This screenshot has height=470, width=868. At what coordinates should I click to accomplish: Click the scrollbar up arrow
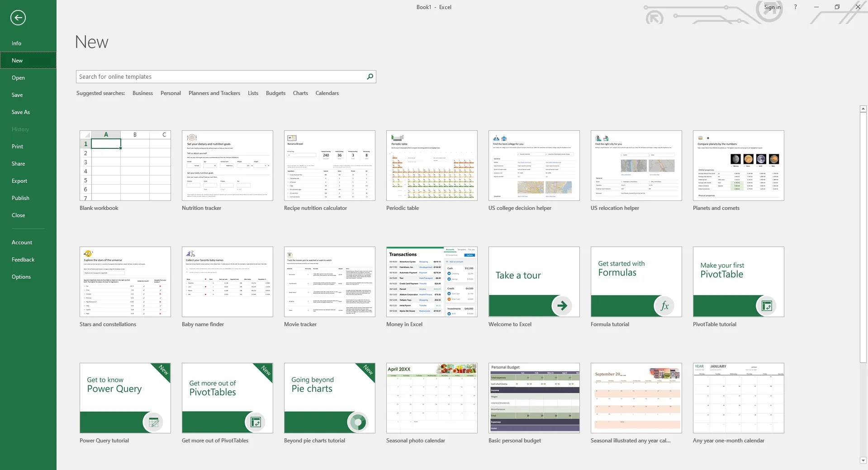[863, 109]
